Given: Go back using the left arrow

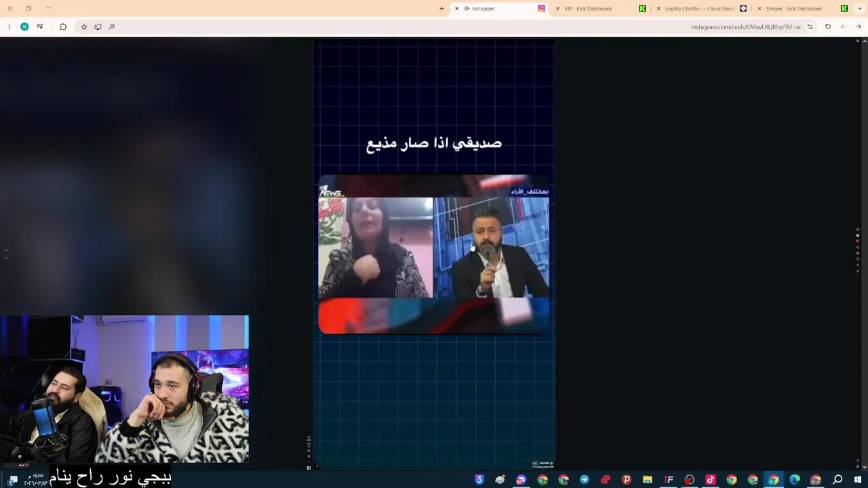Looking at the screenshot, I should tap(844, 26).
